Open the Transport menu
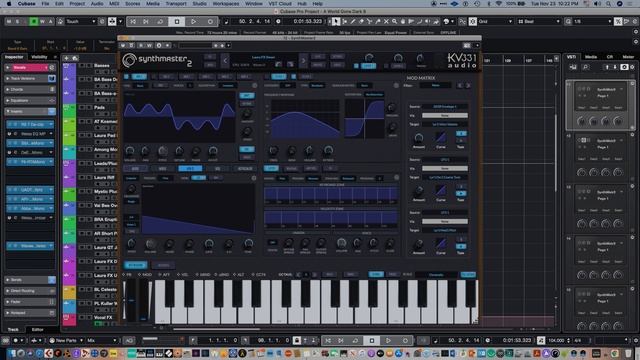Image resolution: width=640 pixels, height=360 pixels. (176, 4)
